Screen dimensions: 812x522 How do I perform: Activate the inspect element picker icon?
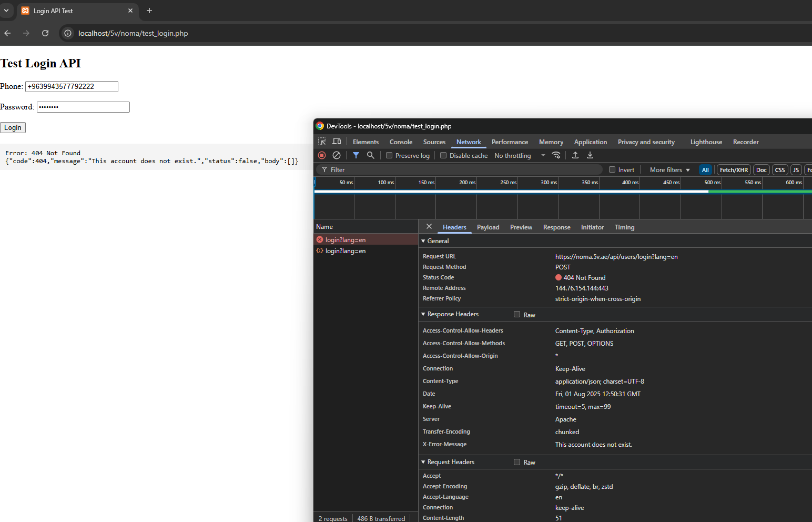click(x=322, y=142)
